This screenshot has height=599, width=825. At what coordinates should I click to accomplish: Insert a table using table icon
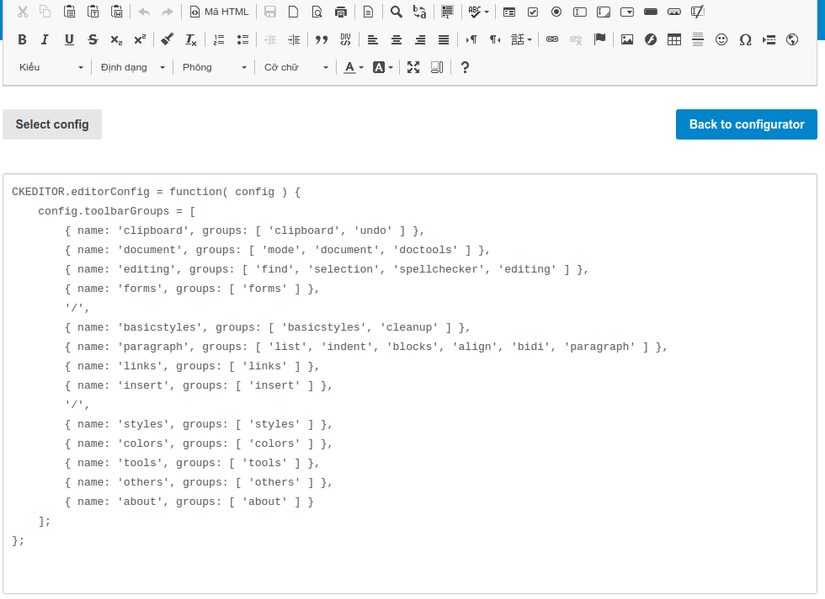tap(674, 39)
